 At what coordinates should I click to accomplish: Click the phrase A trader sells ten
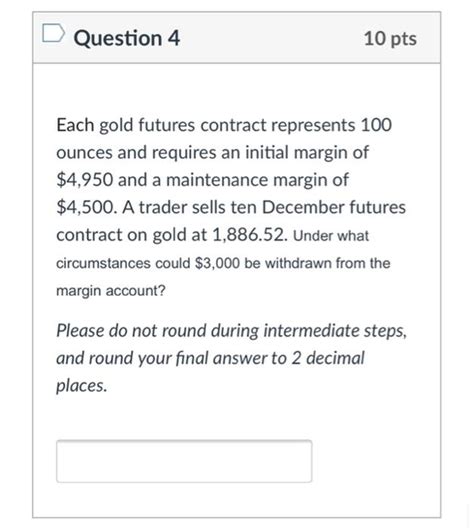pyautogui.click(x=189, y=207)
